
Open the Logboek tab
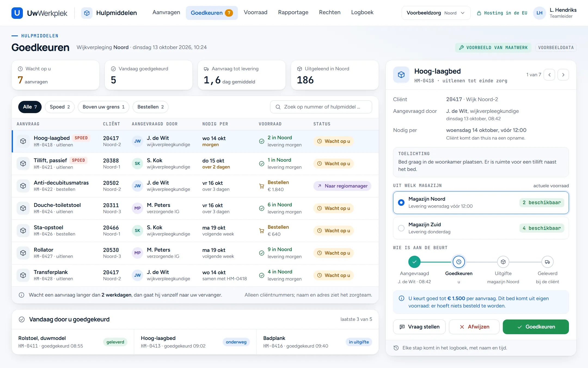[362, 13]
